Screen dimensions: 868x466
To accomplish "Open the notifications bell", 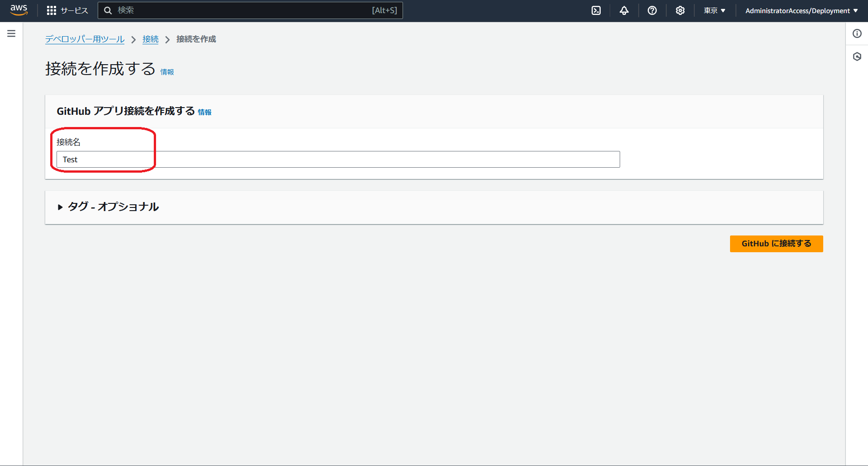I will [624, 10].
